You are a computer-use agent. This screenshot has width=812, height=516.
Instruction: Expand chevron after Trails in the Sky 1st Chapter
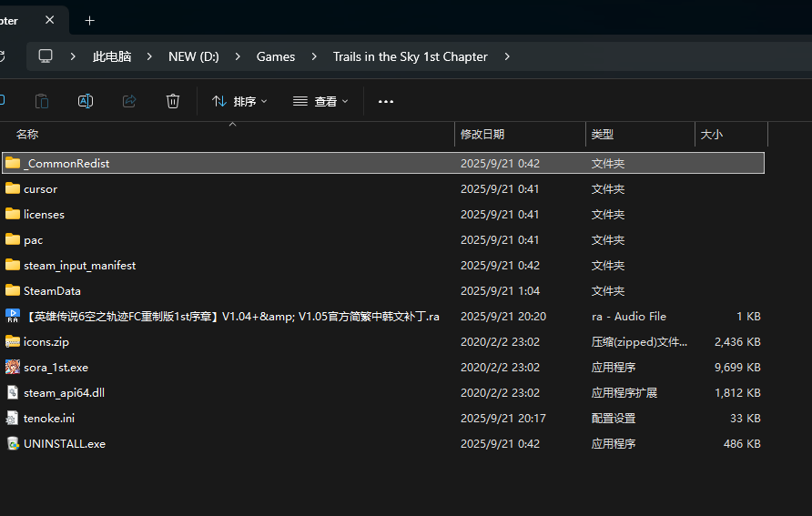(x=507, y=56)
